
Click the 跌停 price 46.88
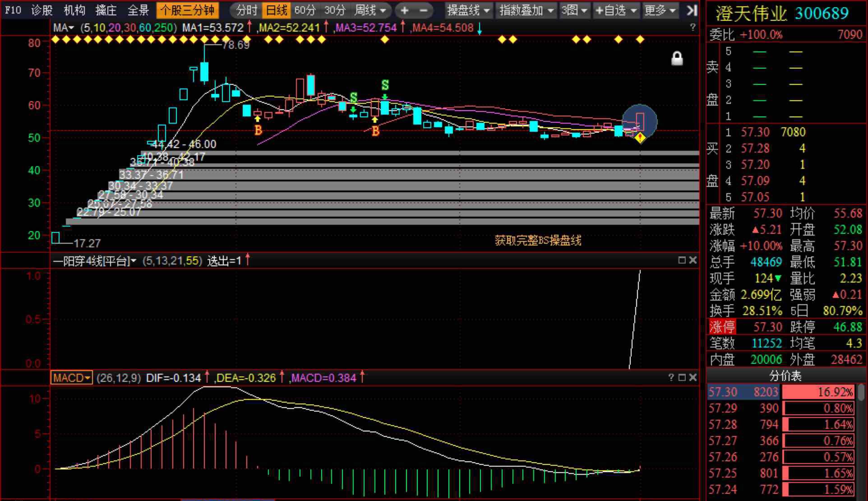[848, 327]
